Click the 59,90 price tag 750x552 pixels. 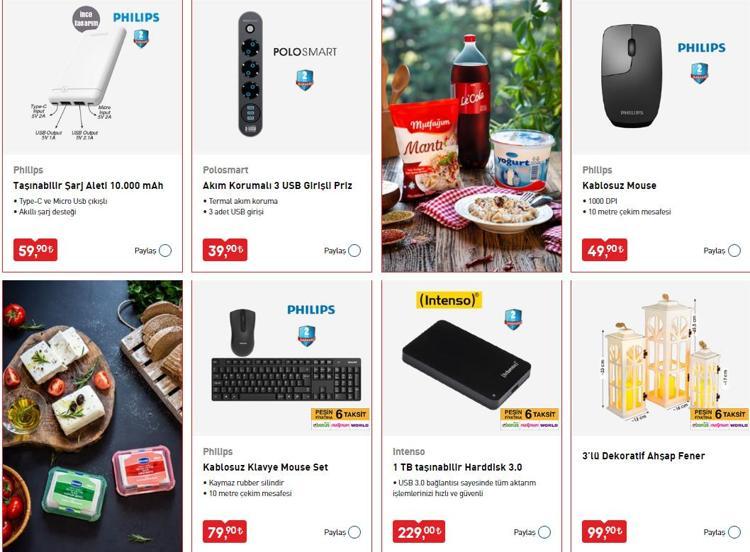click(35, 250)
